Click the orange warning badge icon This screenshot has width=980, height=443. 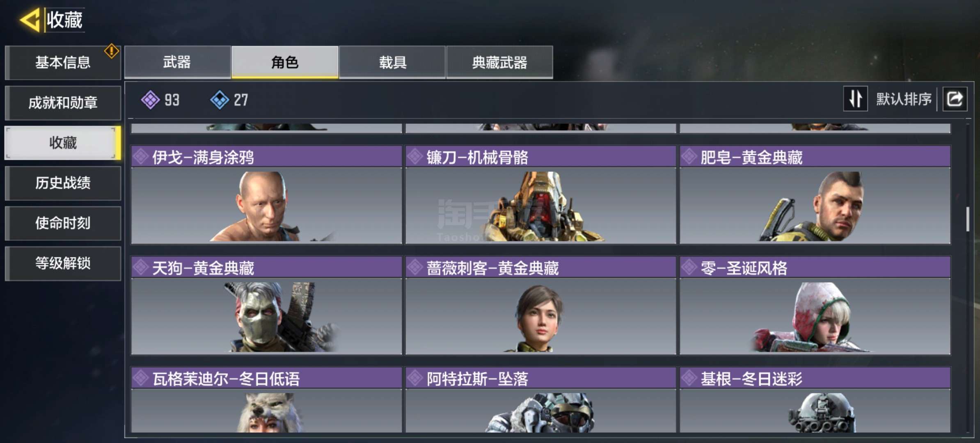[111, 51]
